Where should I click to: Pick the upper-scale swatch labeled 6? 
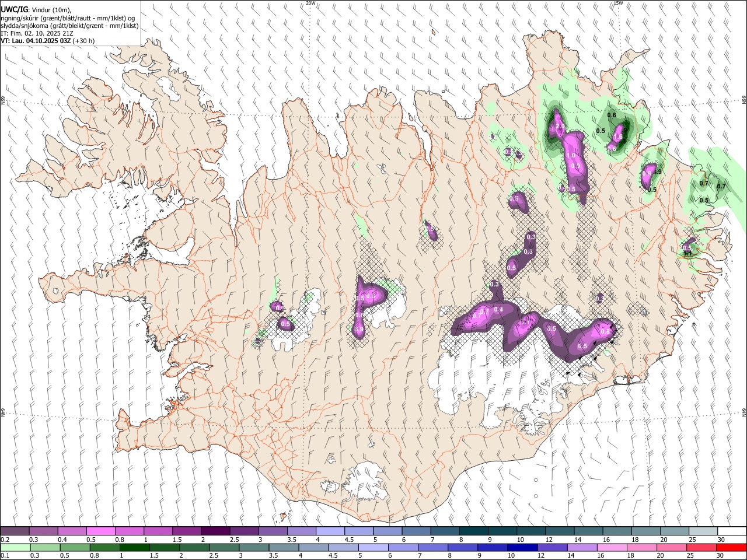pos(416,531)
